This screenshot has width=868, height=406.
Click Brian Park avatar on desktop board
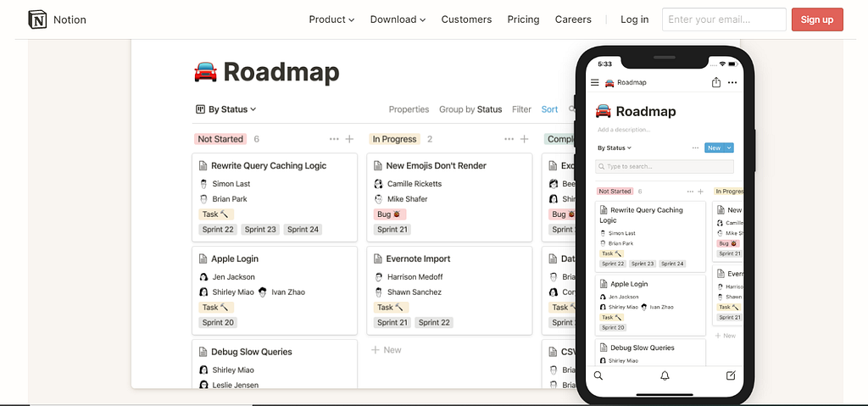[203, 199]
